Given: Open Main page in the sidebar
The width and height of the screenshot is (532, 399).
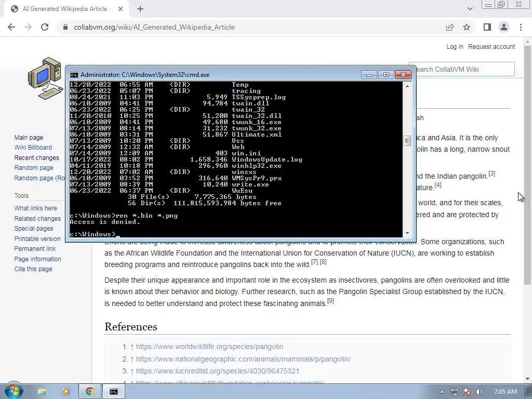Looking at the screenshot, I should click(x=29, y=137).
